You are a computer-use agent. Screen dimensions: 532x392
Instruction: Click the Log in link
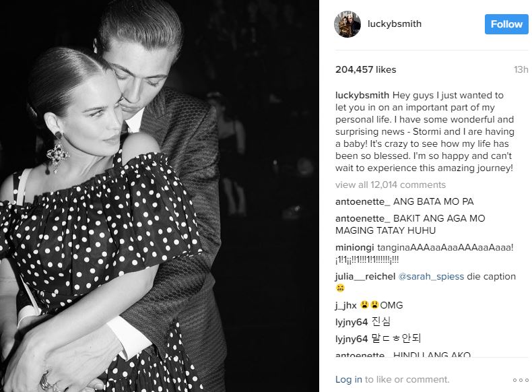tap(348, 379)
